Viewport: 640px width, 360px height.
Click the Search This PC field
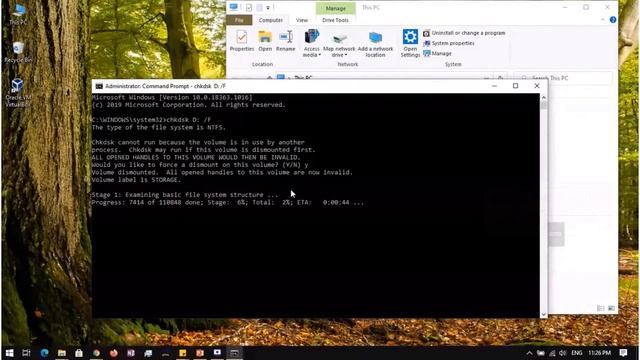[563, 78]
